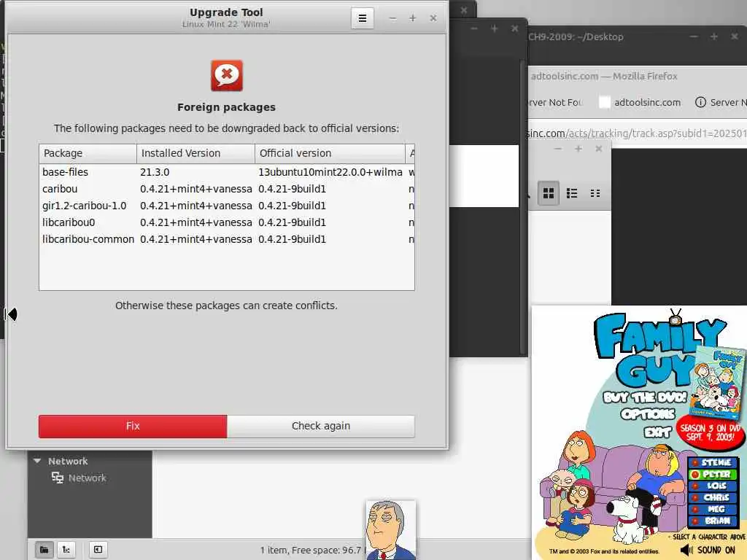Screen dimensions: 747x560
Task: Click the red Fix button
Action: pyautogui.click(x=133, y=426)
